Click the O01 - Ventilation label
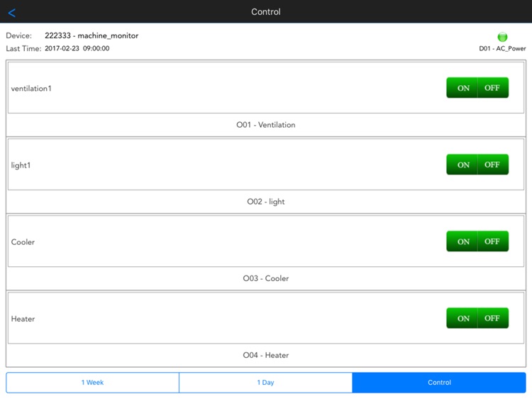The image size is (532, 399). 266,125
